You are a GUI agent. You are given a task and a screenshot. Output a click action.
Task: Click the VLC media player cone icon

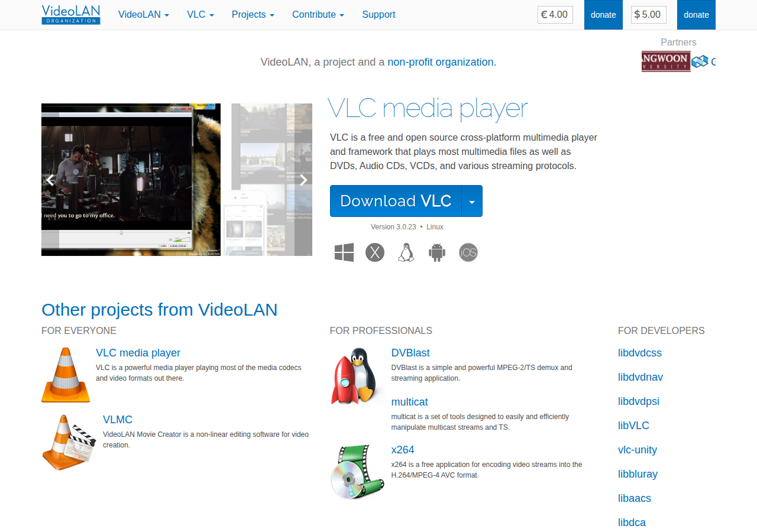tap(66, 375)
